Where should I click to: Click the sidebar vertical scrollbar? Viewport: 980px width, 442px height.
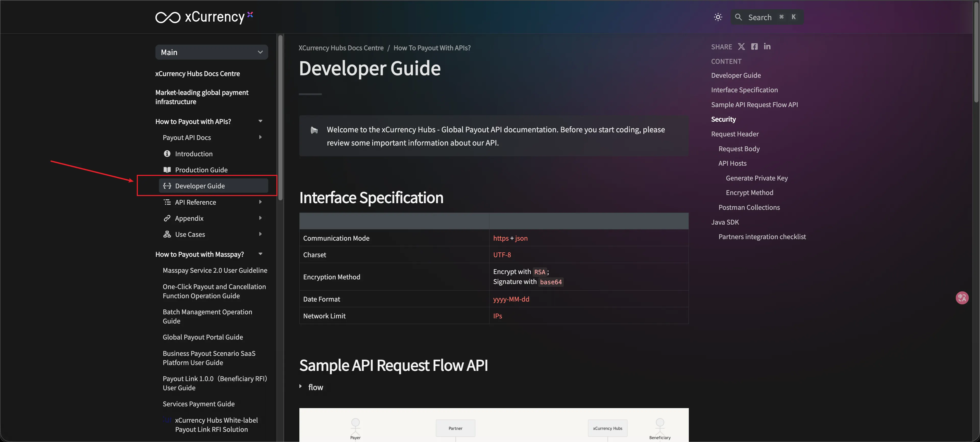280,118
